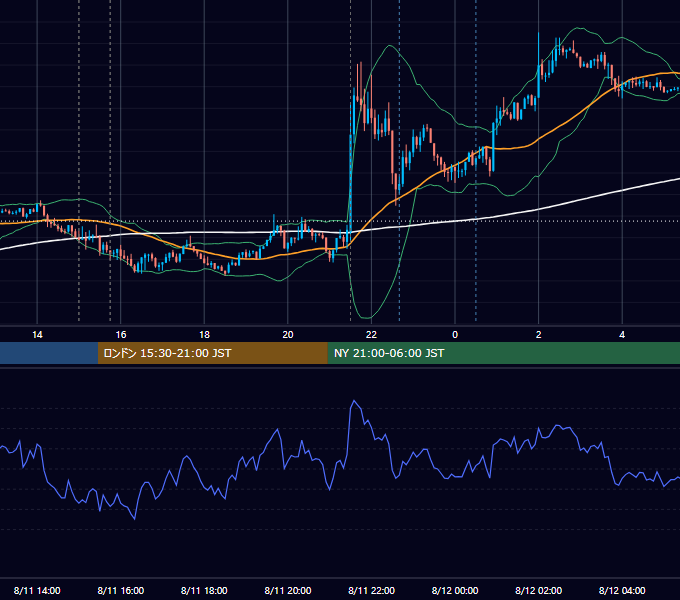The height and width of the screenshot is (600, 680).
Task: Click the 8/11 22:00 date label
Action: (x=372, y=590)
